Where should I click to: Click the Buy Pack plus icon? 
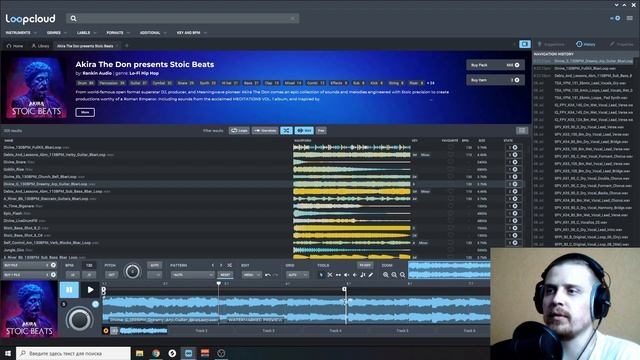[517, 65]
